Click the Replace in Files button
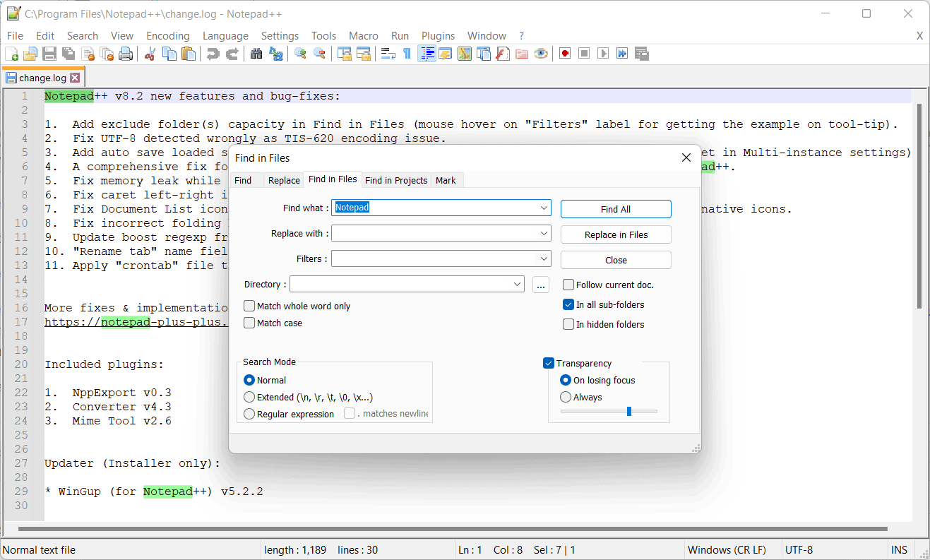The width and height of the screenshot is (930, 560). [616, 234]
